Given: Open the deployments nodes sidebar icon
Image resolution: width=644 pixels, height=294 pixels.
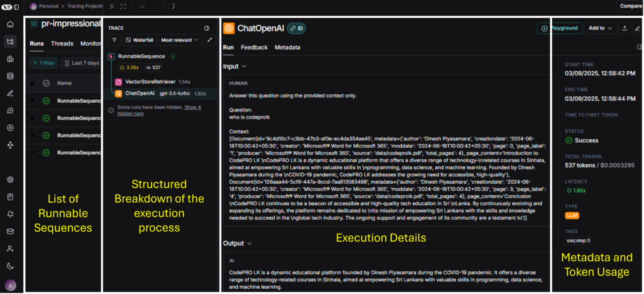Looking at the screenshot, I should pos(10,145).
